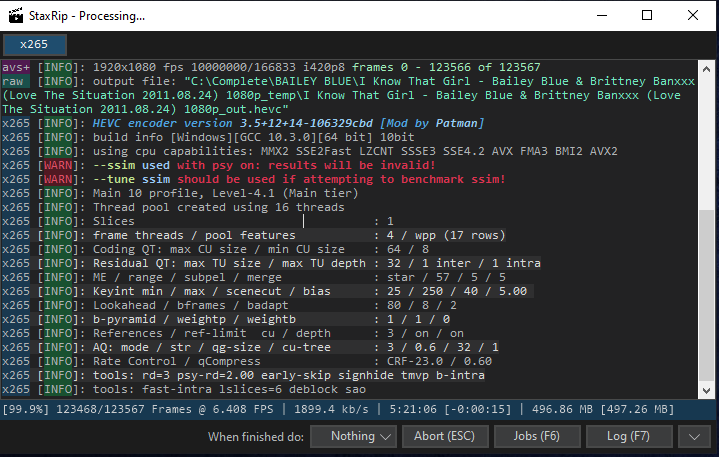Open the Jobs (F6) window

(537, 436)
